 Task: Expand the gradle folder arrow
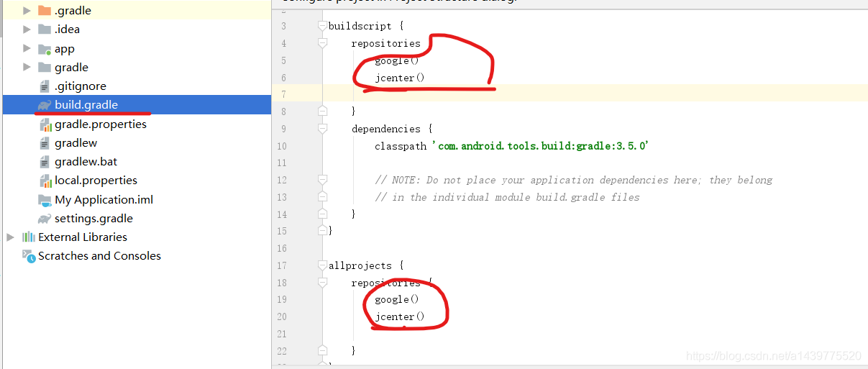click(27, 67)
